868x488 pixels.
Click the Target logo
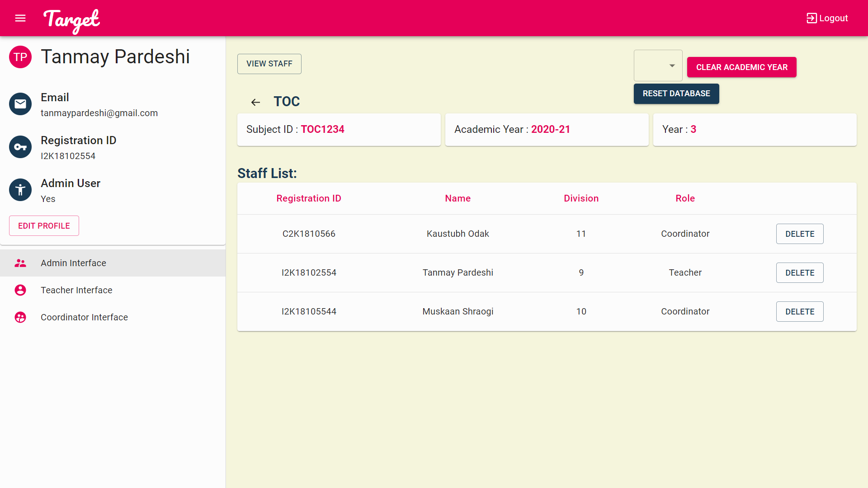(71, 20)
